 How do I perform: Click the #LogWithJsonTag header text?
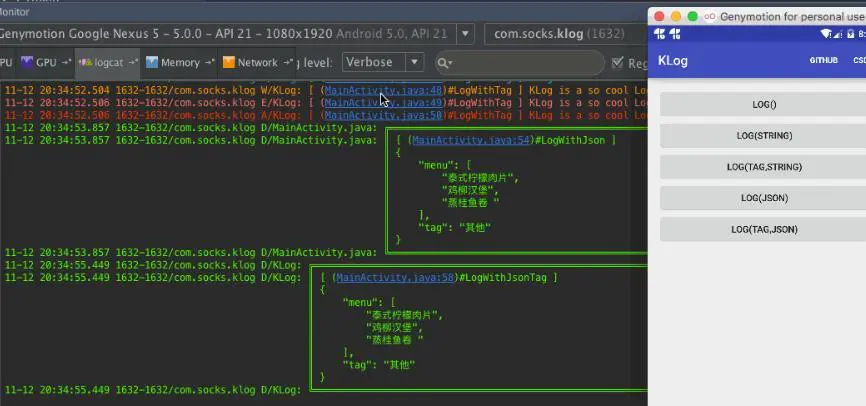pos(503,277)
